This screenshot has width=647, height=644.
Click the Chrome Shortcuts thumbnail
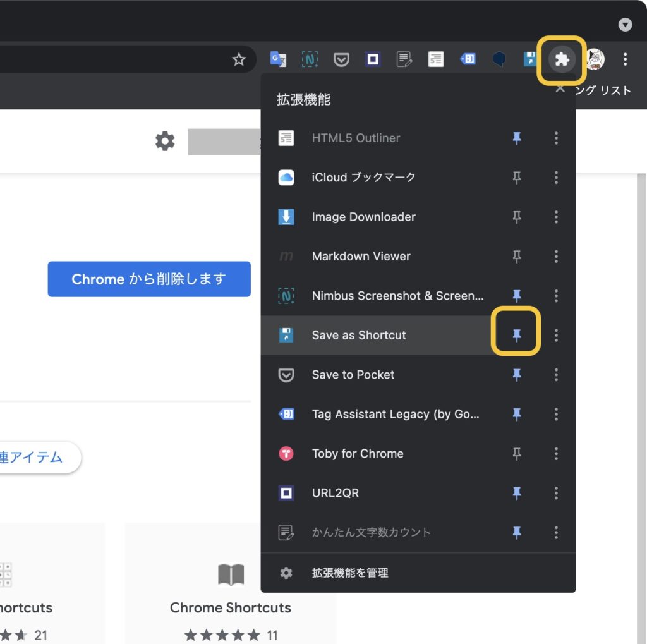(230, 574)
